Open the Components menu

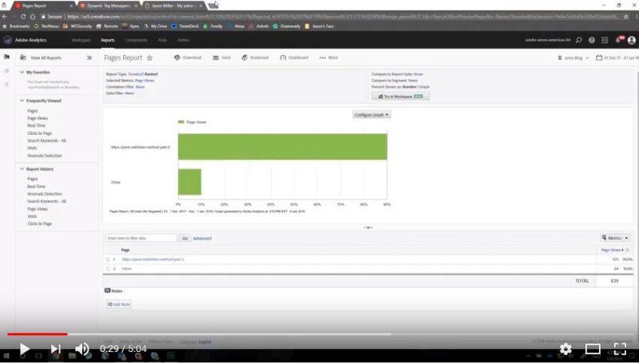(136, 40)
